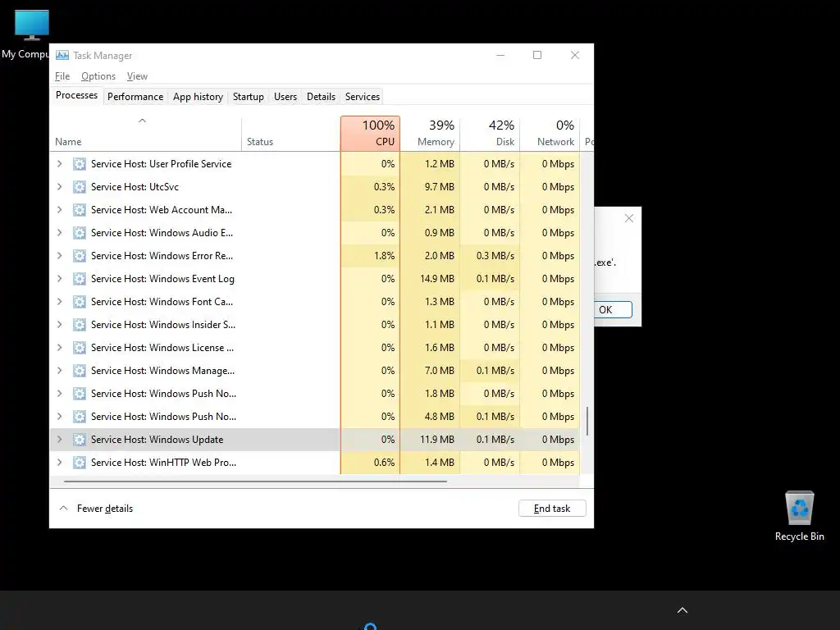Click the 14.9 MB memory cell
Viewport: 840px width, 630px height.
pos(430,279)
